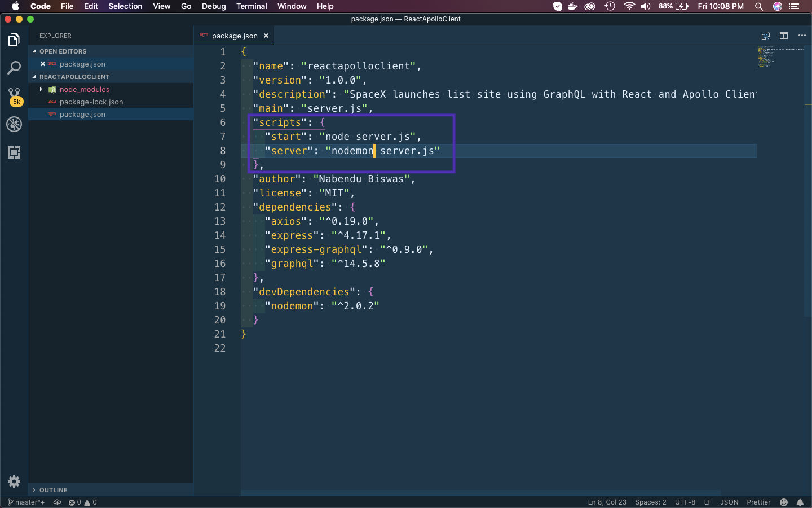This screenshot has width=812, height=508.
Task: Open Notification Center list icon
Action: (795, 6)
